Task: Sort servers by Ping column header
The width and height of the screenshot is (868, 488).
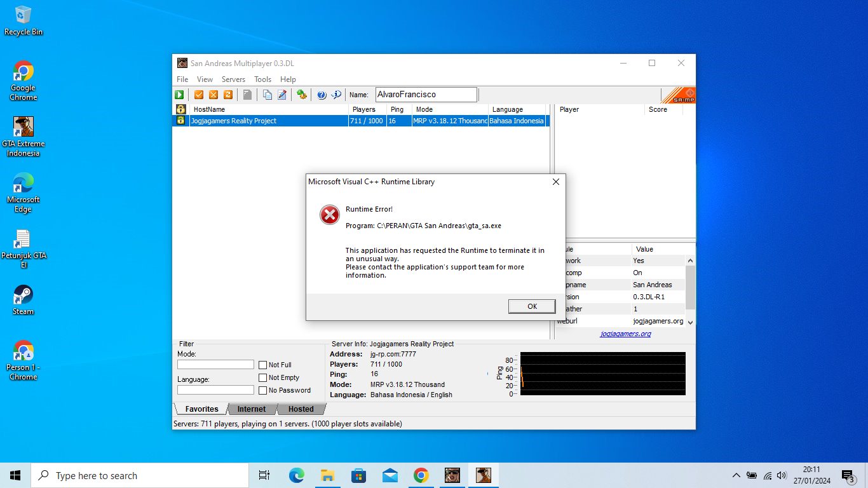Action: pyautogui.click(x=399, y=109)
